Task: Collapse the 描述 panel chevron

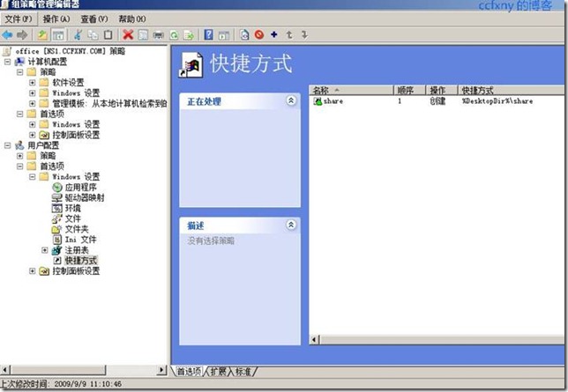Action: (291, 226)
